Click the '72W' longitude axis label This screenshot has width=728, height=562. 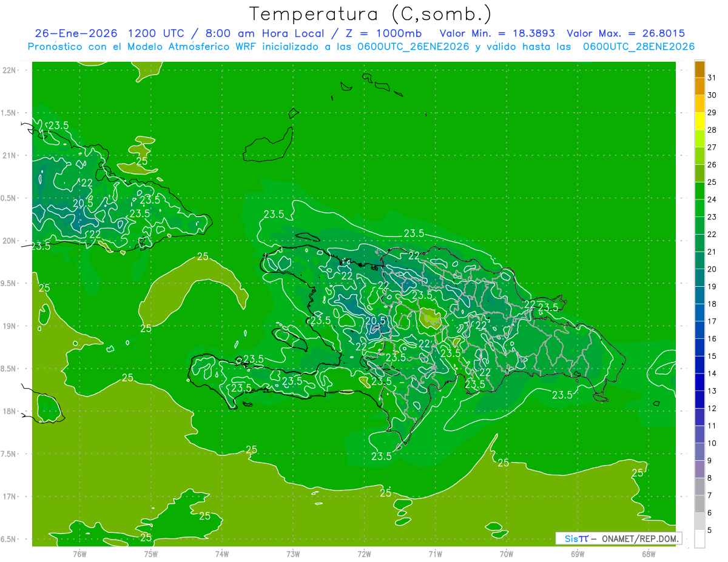click(364, 555)
